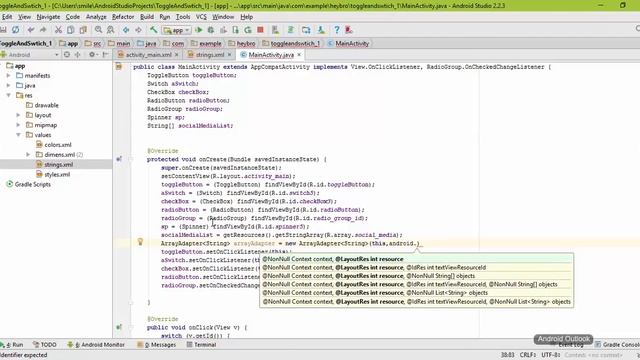Image resolution: width=640 pixels, height=360 pixels.
Task: Click the Paste icon in toolbar
Action: [x=83, y=30]
